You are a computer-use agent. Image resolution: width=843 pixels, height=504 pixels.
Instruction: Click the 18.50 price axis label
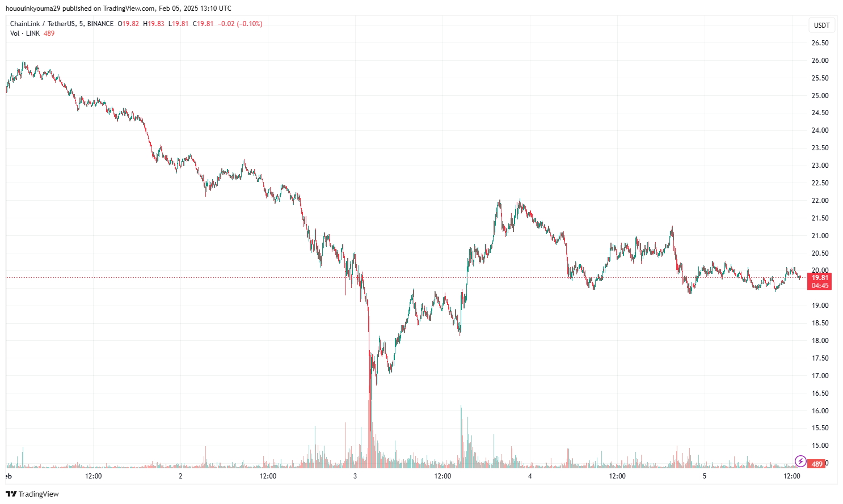coord(820,323)
